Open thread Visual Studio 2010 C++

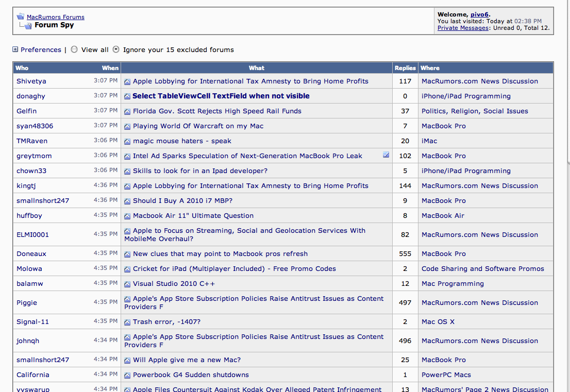tap(174, 284)
